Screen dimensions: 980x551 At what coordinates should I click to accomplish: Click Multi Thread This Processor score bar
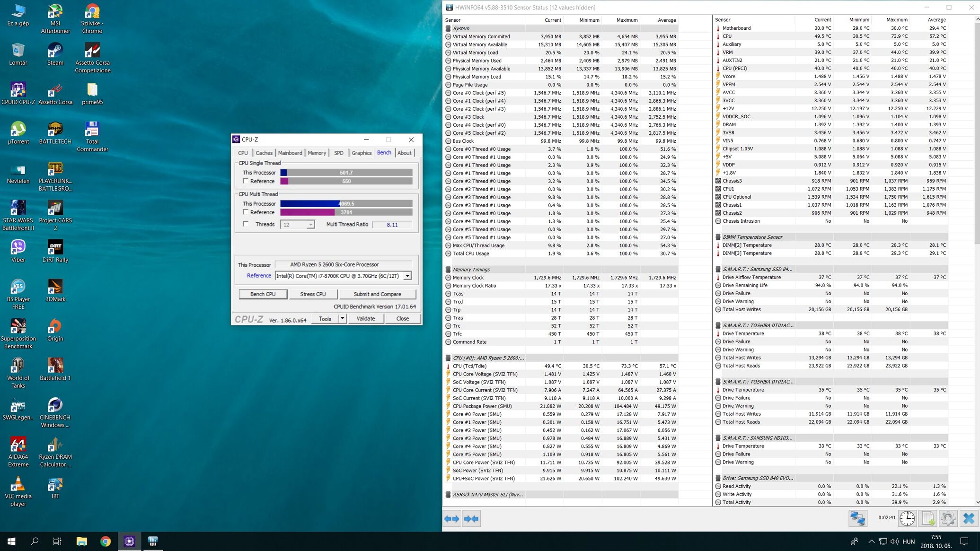(x=346, y=204)
